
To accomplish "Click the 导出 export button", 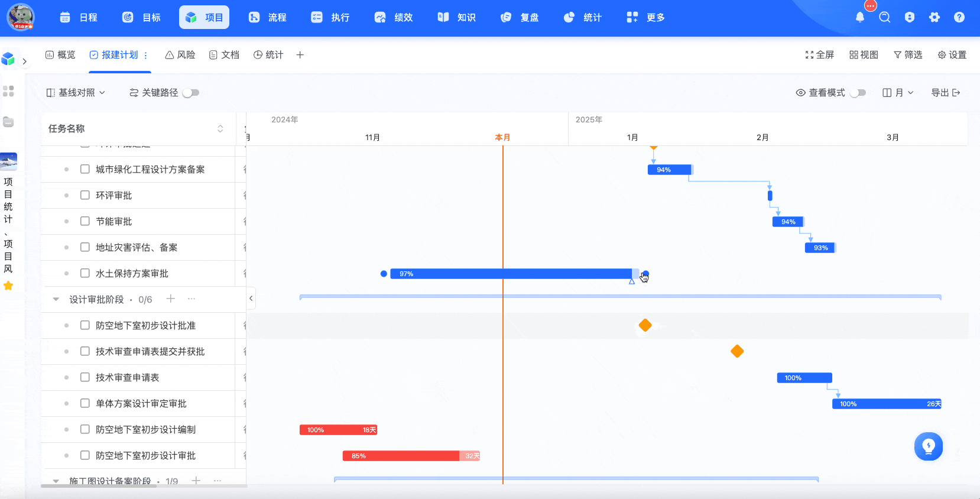I will (x=946, y=93).
